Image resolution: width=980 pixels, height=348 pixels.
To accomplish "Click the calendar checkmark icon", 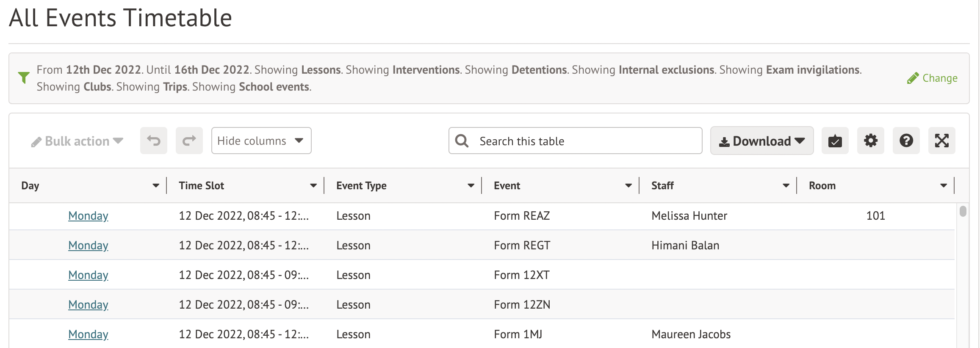I will click(835, 141).
